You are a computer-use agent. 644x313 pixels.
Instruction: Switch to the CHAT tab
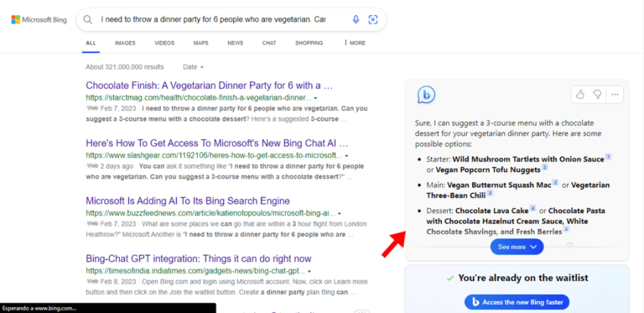click(x=269, y=43)
